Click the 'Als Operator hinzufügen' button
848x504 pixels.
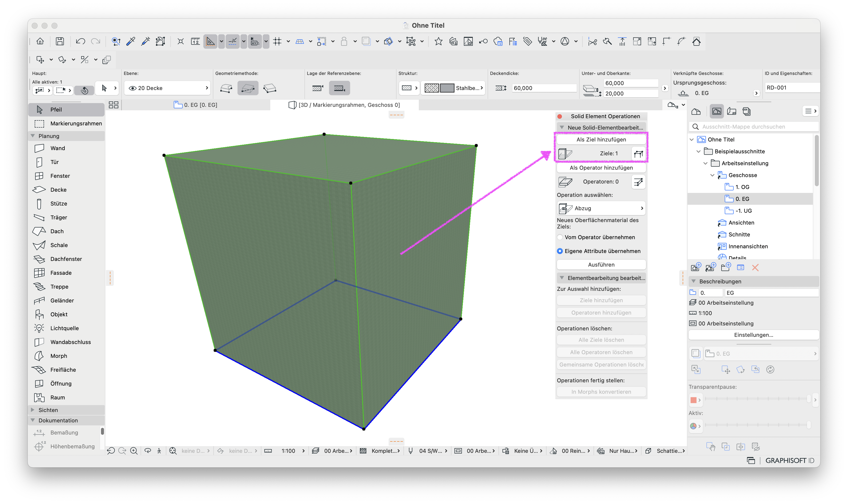tap(601, 168)
